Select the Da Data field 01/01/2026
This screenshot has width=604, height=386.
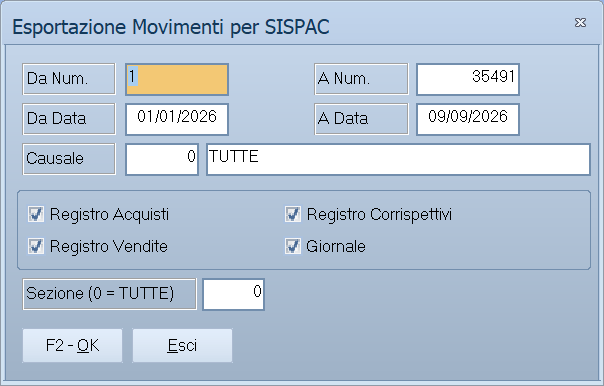[177, 119]
